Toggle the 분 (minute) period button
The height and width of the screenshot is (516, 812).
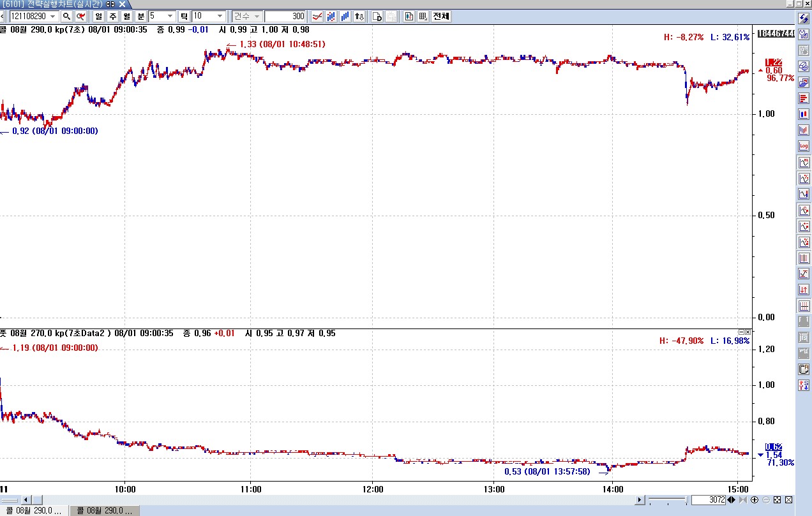pyautogui.click(x=140, y=16)
